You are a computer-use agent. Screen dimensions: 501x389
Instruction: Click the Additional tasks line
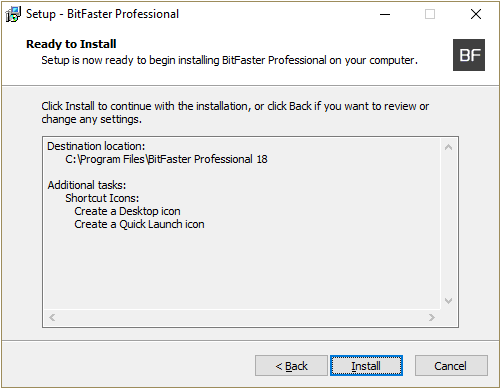(87, 185)
